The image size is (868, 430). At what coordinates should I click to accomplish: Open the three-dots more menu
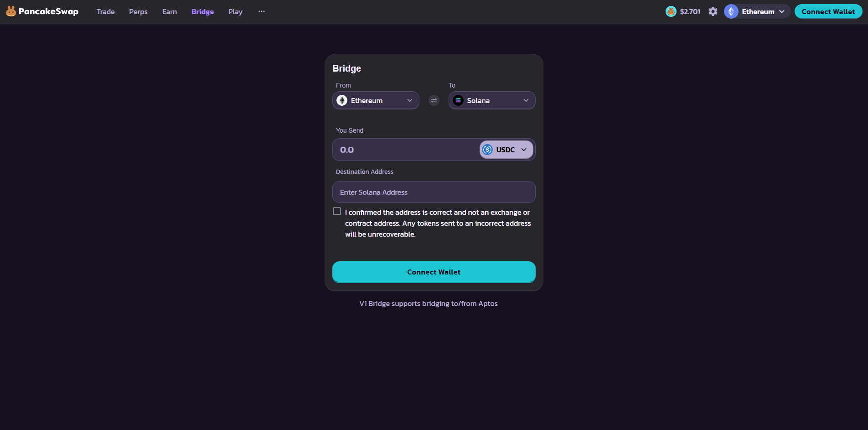pos(262,11)
